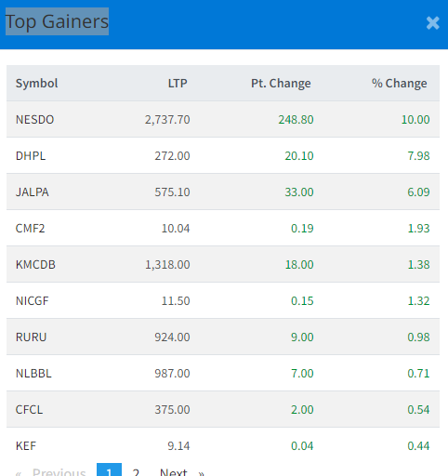Choose the CMF2 symbol

(30, 229)
